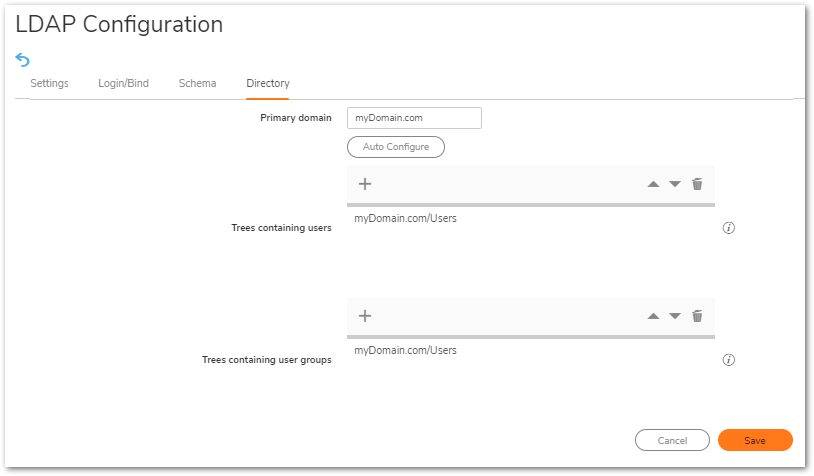This screenshot has height=476, width=814.
Task: Show info for Trees containing user groups
Action: click(x=728, y=360)
